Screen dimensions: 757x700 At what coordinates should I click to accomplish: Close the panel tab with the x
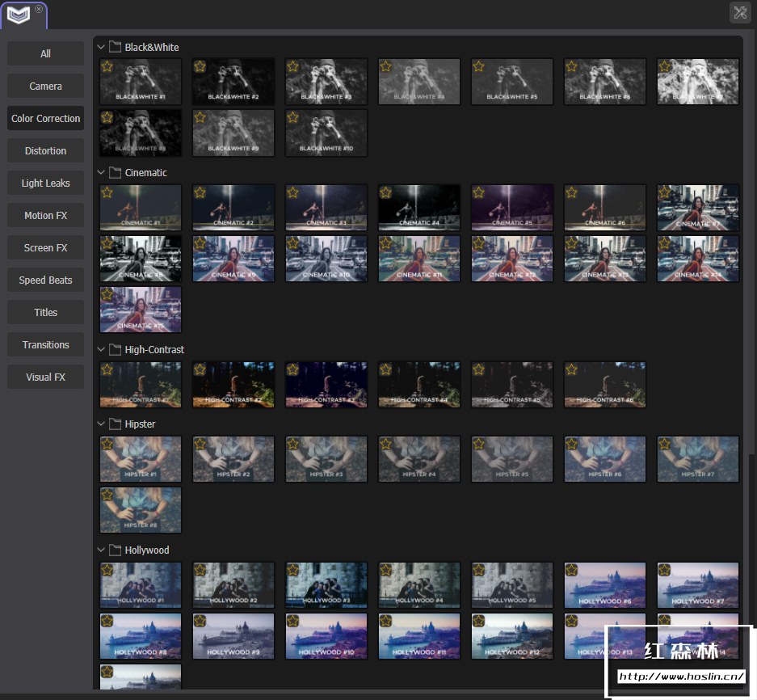pyautogui.click(x=39, y=9)
